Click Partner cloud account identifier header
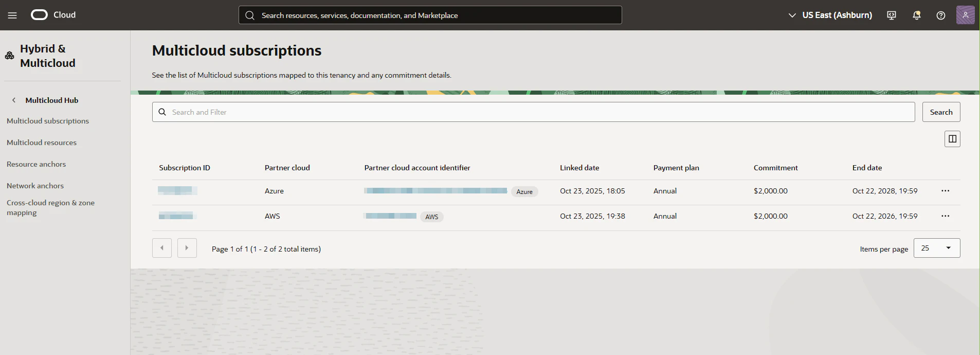This screenshot has width=980, height=355. point(418,168)
